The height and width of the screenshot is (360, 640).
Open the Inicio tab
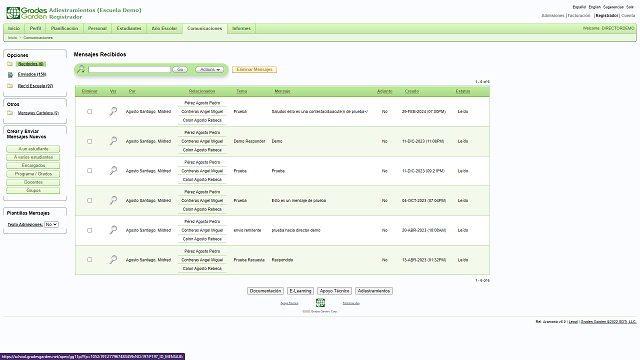tap(14, 29)
